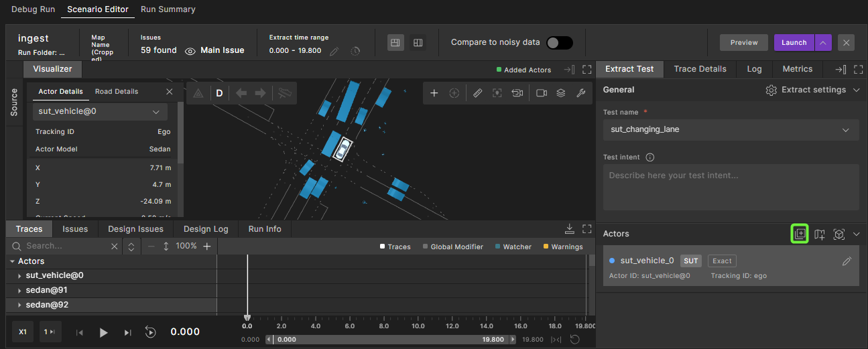Click the wrench settings icon in visualizer
This screenshot has width=868, height=349.
click(580, 93)
